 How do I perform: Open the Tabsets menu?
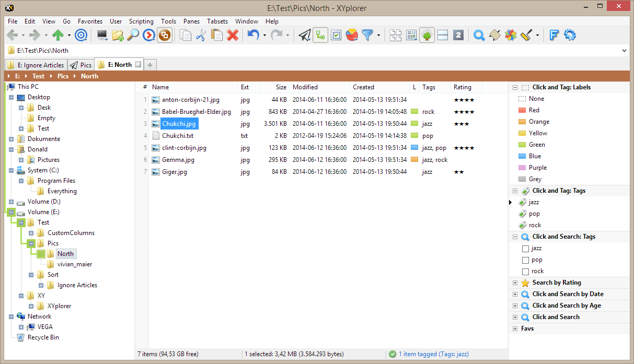coord(217,21)
